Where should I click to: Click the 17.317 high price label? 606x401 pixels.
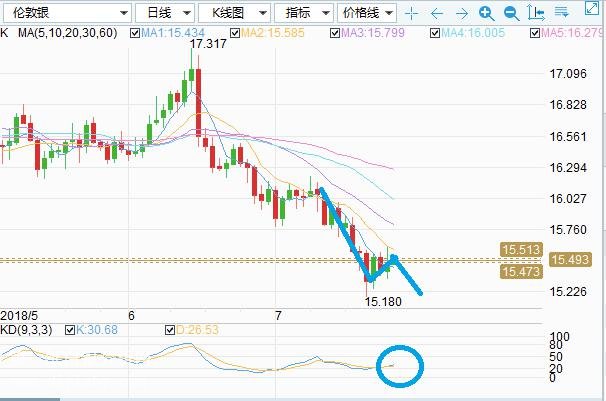[208, 44]
